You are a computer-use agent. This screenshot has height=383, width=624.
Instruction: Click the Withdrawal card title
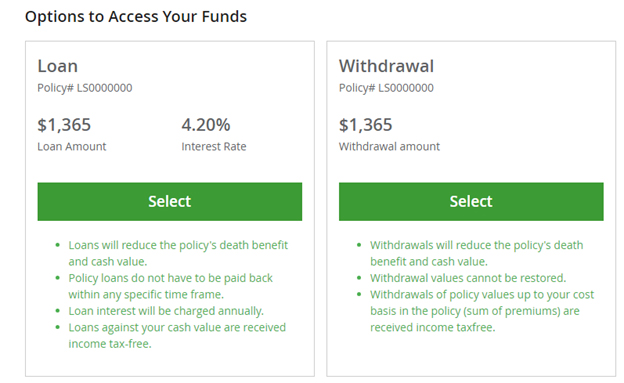[386, 66]
